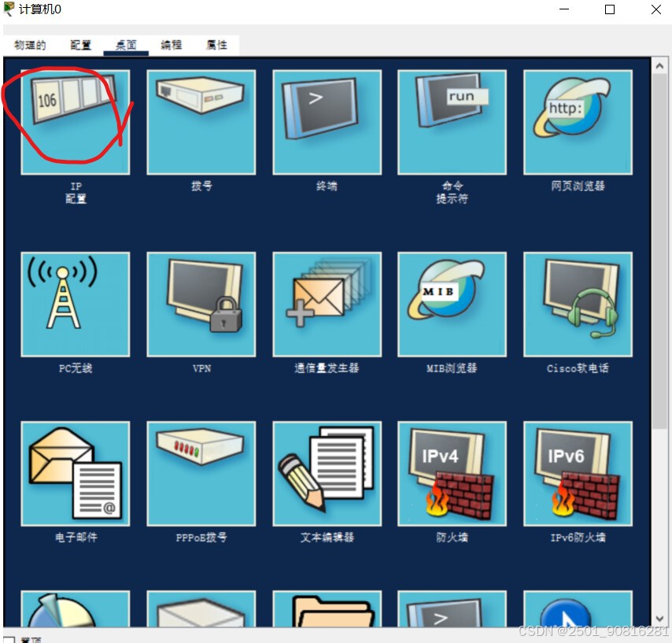Launch the 网页浏览器 web browser

[578, 122]
